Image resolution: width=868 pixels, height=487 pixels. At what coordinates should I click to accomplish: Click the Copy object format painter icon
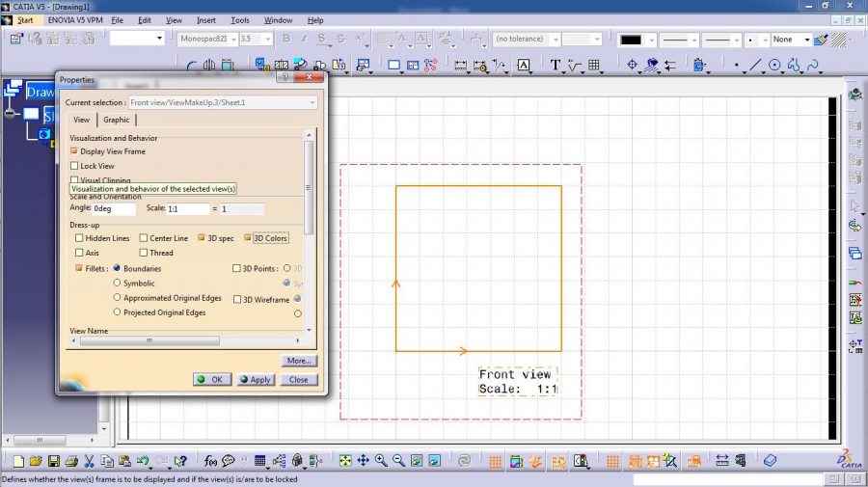click(x=821, y=40)
